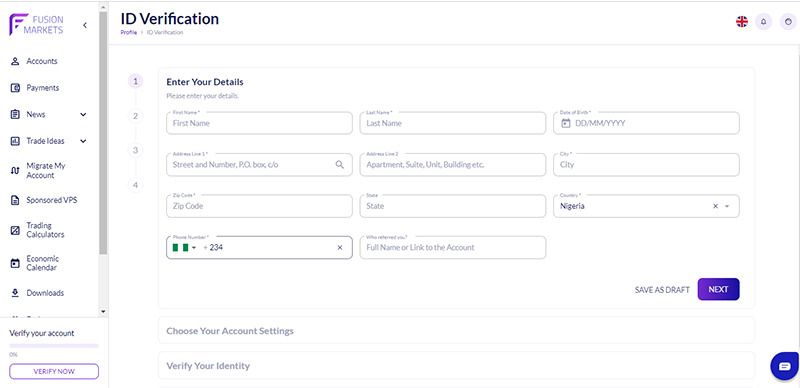Open the live chat bubble
This screenshot has height=388, width=800.
pyautogui.click(x=784, y=366)
